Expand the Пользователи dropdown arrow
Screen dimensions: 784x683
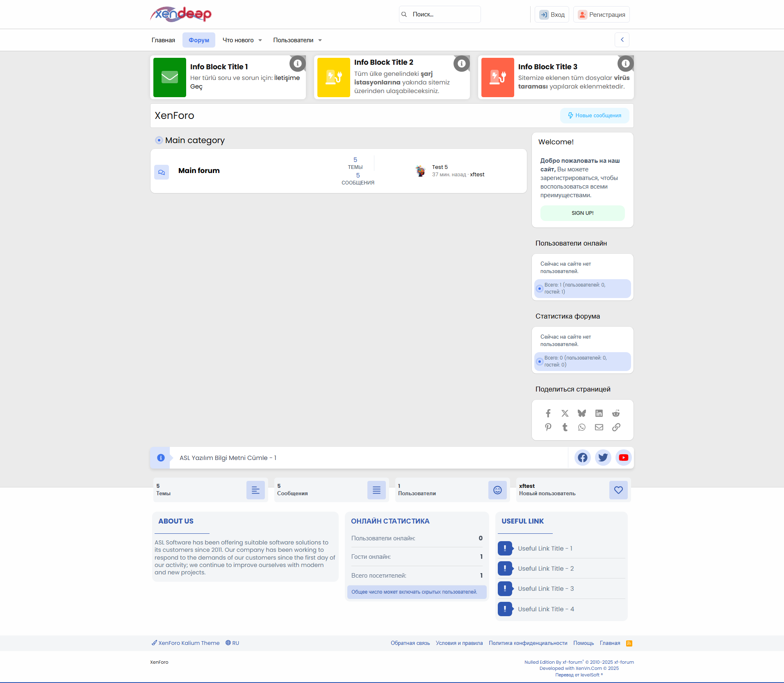pos(320,40)
